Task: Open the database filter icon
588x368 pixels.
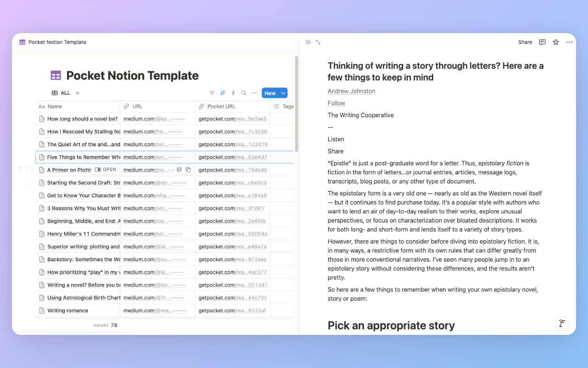Action: 212,93
